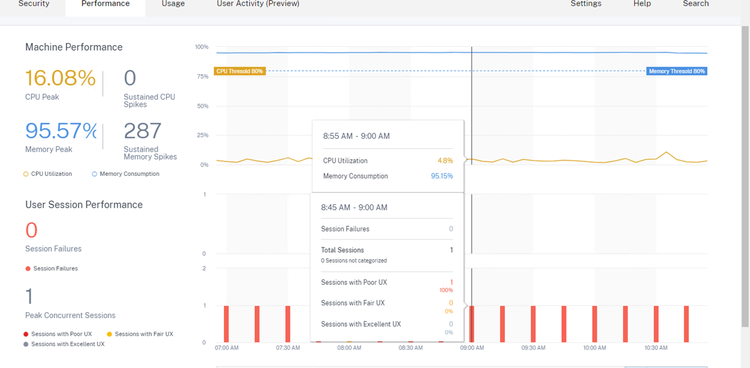Open User Activity (Preview) tab

point(258,4)
